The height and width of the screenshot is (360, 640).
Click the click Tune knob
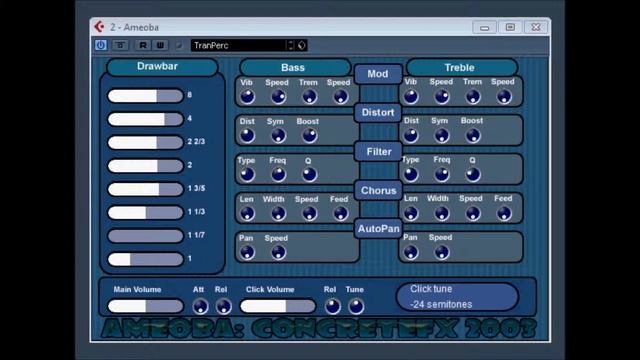click(x=356, y=306)
